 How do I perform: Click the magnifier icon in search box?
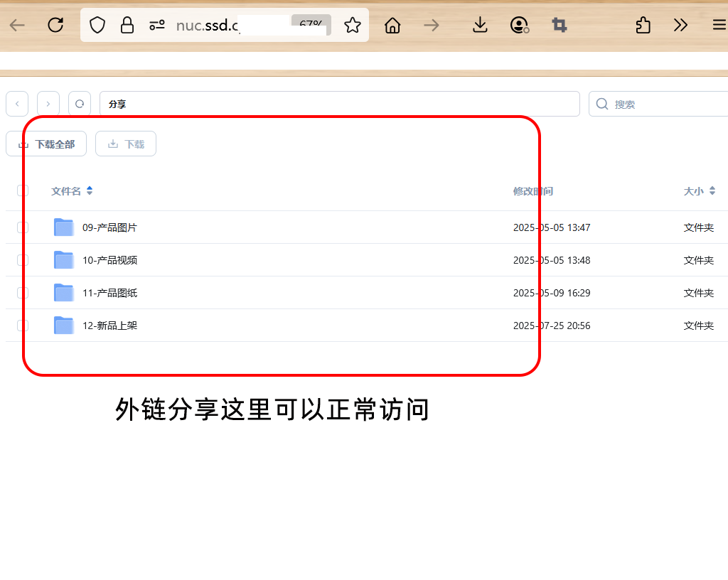[602, 104]
